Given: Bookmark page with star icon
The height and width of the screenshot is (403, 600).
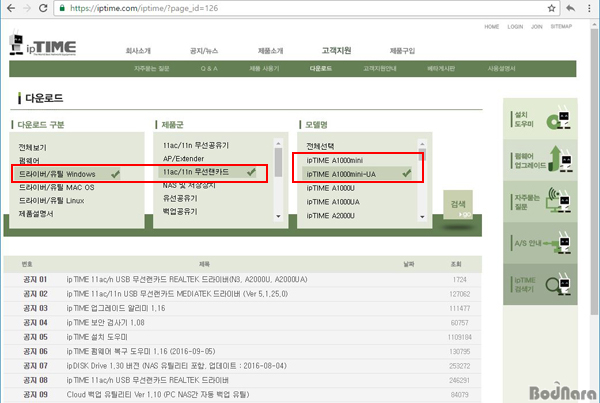Looking at the screenshot, I should (551, 8).
